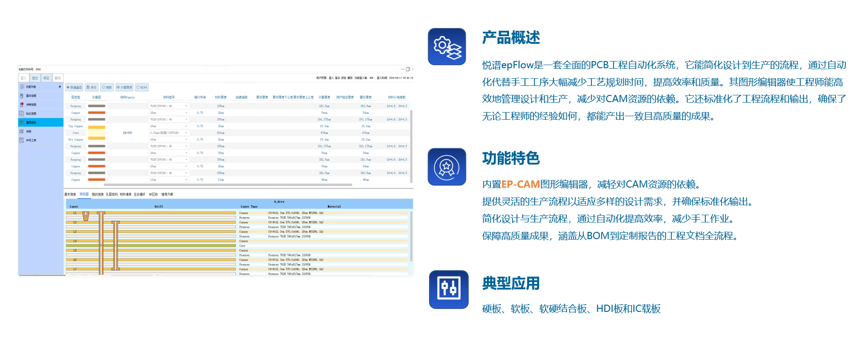
Task: Click the blind via drill graphic at L1
Action: click(86, 216)
